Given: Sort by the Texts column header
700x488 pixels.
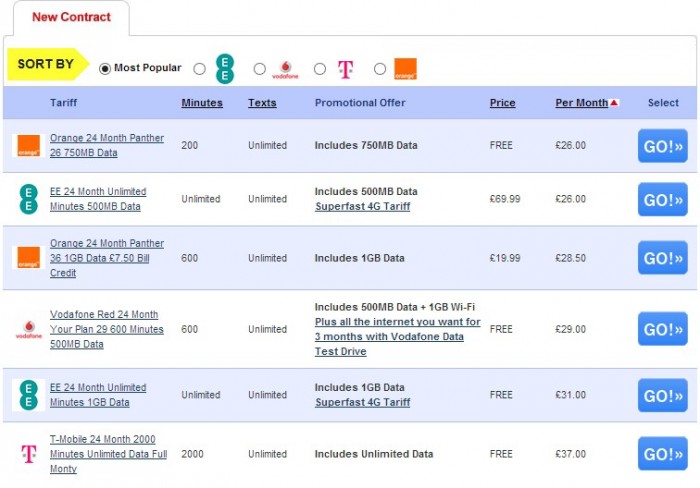Looking at the screenshot, I should pyautogui.click(x=262, y=103).
